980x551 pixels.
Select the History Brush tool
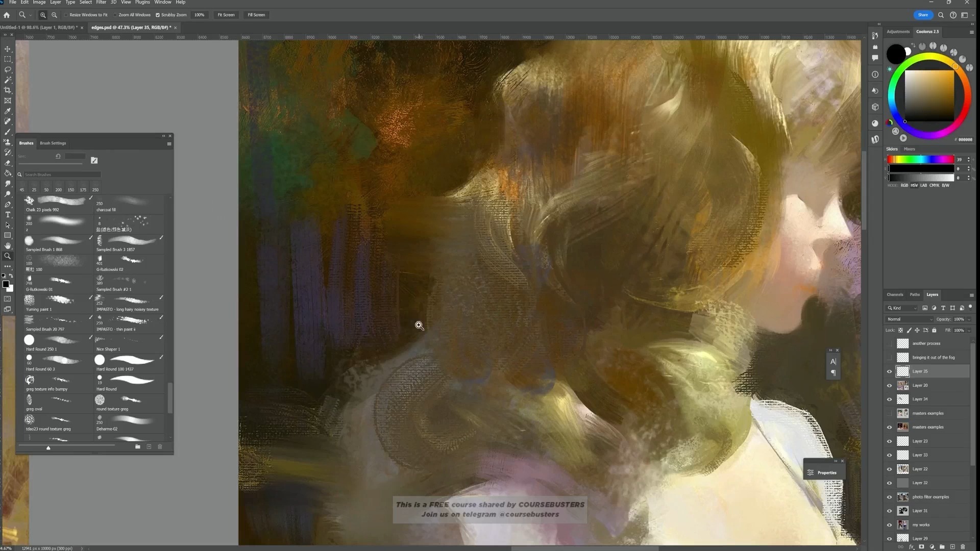pos(8,153)
